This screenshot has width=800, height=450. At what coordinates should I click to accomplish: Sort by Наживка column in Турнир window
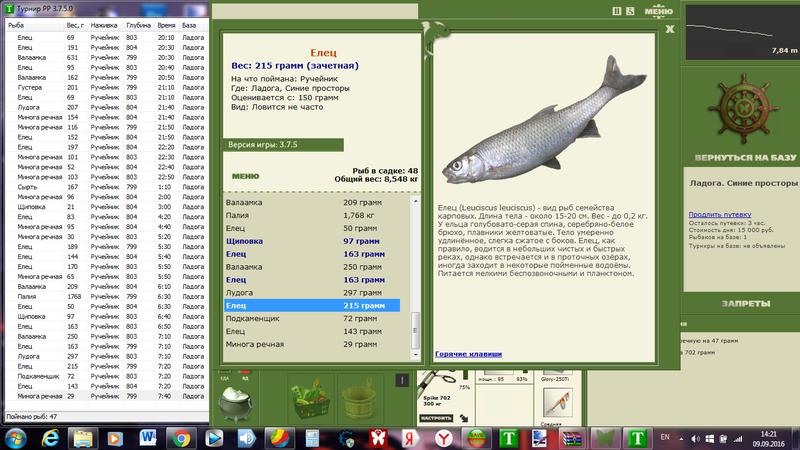tap(104, 25)
